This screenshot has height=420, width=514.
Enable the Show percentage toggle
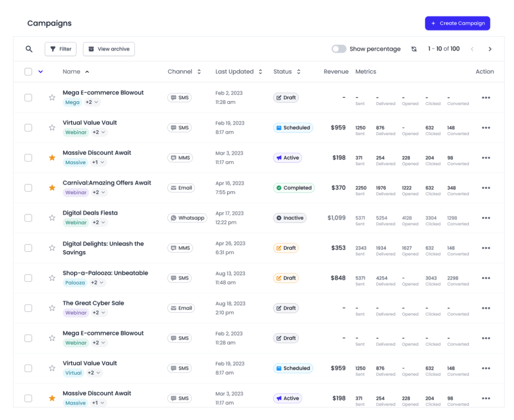(339, 49)
